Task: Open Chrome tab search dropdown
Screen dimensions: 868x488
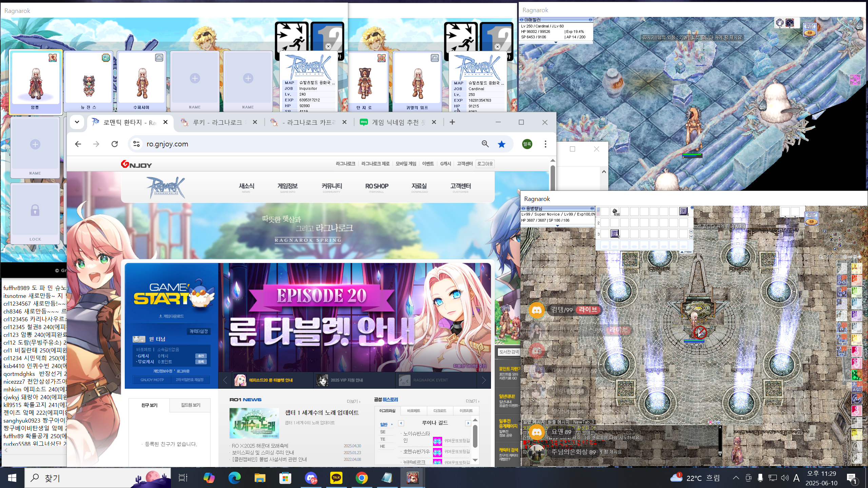Action: coord(77,122)
